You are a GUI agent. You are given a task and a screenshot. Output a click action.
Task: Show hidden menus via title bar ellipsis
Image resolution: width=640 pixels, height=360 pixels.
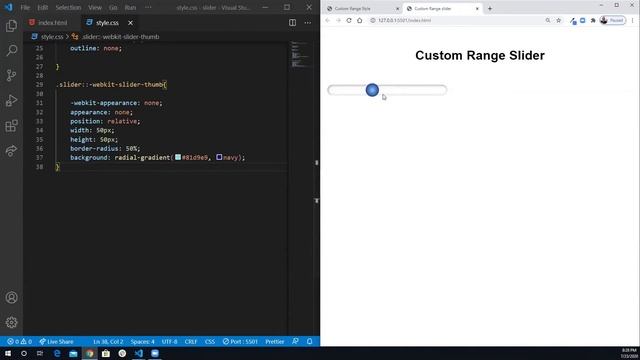(x=148, y=7)
